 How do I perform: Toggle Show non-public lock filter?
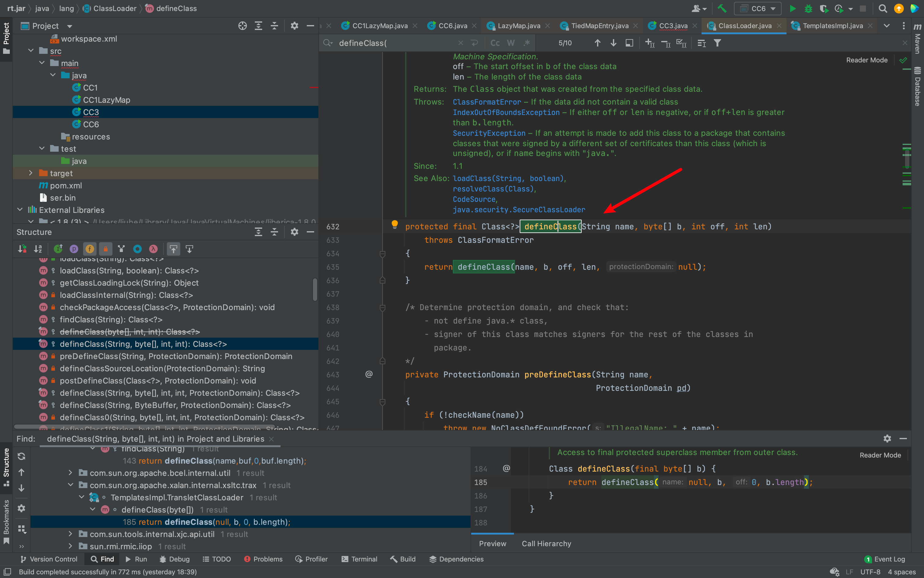click(x=105, y=249)
